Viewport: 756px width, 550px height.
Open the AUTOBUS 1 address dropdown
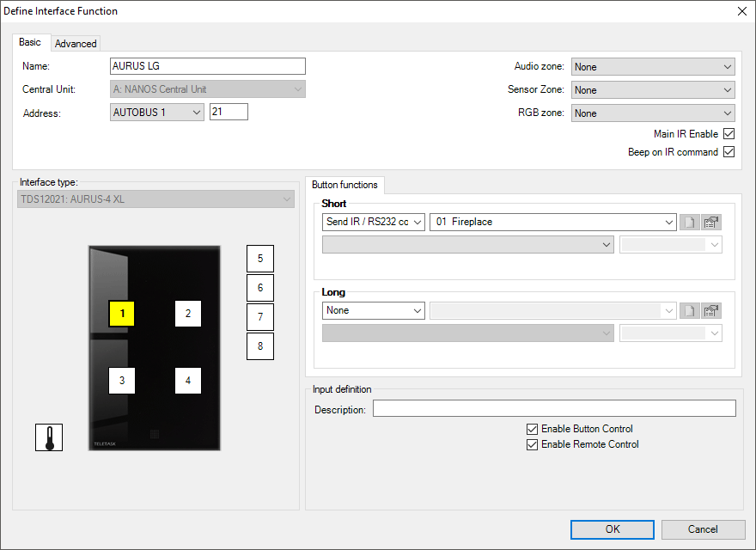tap(157, 112)
